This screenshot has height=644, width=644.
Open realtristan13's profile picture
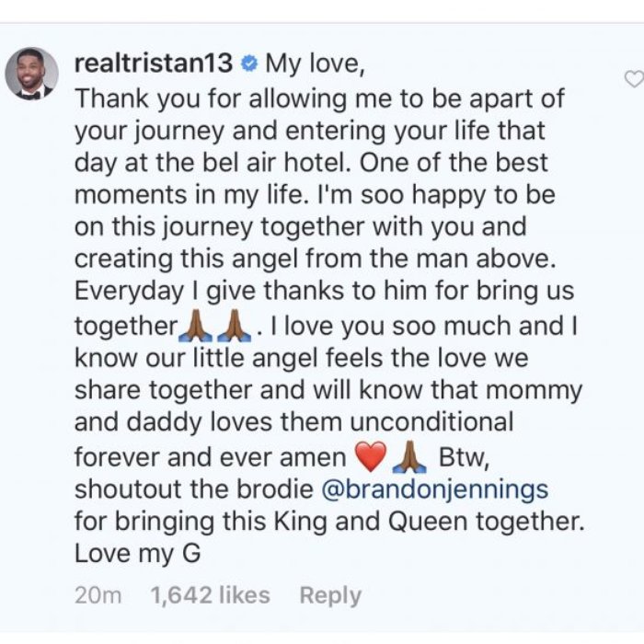tap(31, 74)
